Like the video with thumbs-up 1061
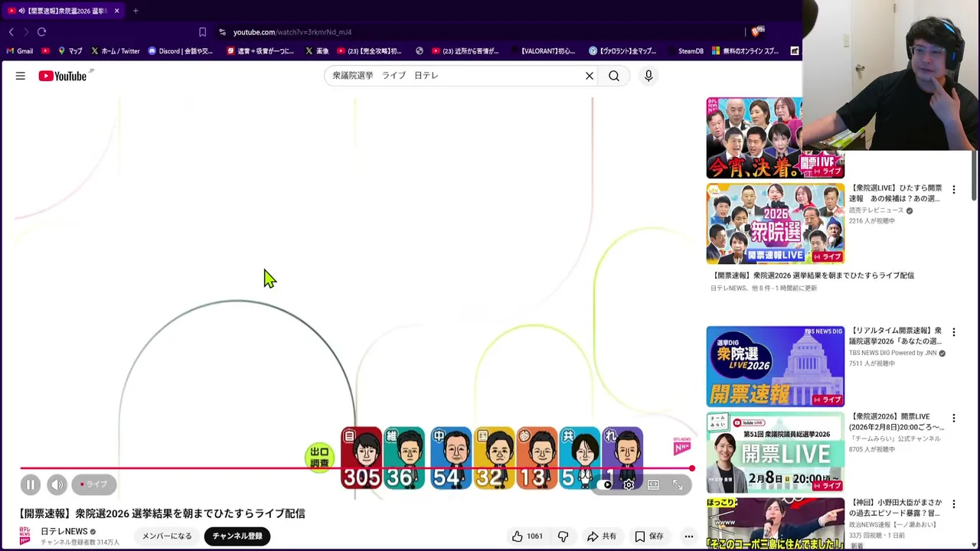The width and height of the screenshot is (980, 551). coord(527,536)
